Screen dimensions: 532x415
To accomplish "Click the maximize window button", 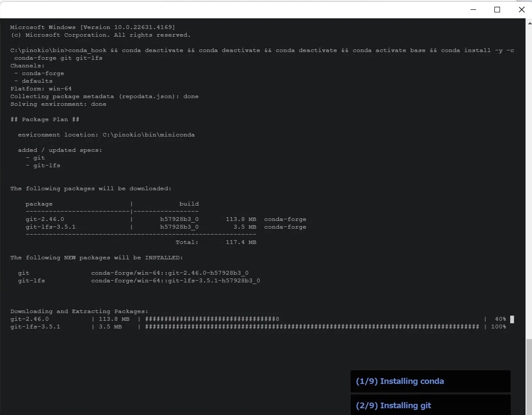I will pyautogui.click(x=497, y=10).
